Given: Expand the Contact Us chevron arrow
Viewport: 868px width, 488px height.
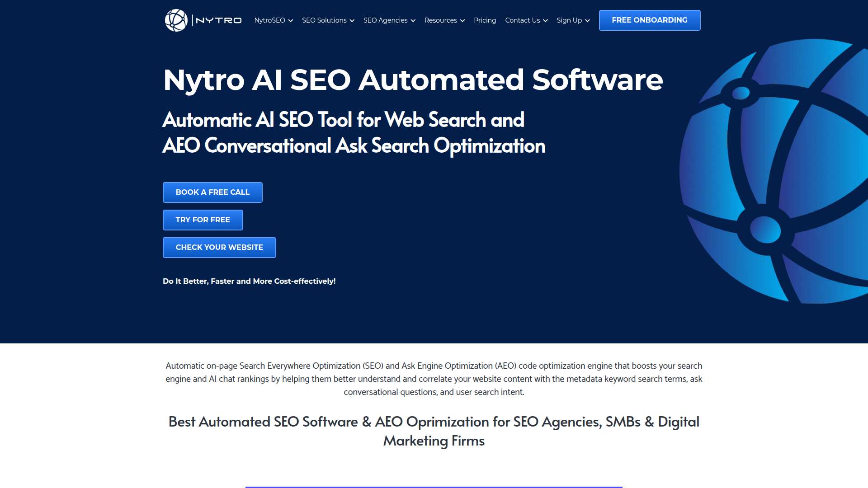Looking at the screenshot, I should tap(546, 21).
